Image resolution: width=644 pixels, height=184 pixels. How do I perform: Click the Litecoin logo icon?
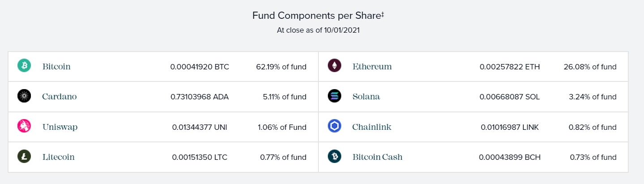(24, 156)
